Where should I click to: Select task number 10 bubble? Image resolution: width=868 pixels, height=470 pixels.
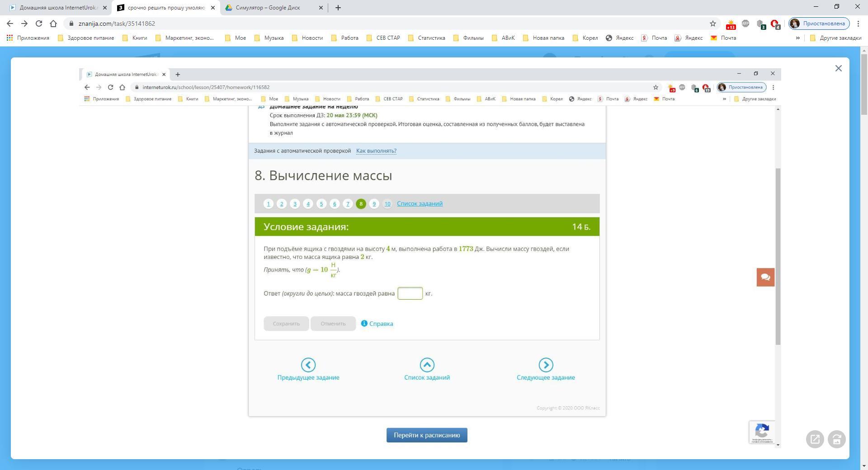click(x=387, y=204)
